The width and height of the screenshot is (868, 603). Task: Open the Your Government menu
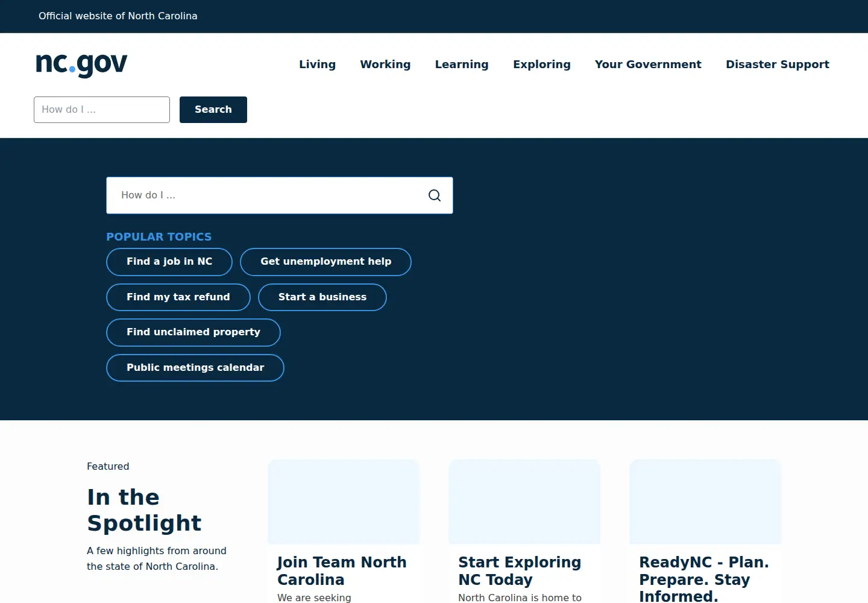tap(648, 65)
